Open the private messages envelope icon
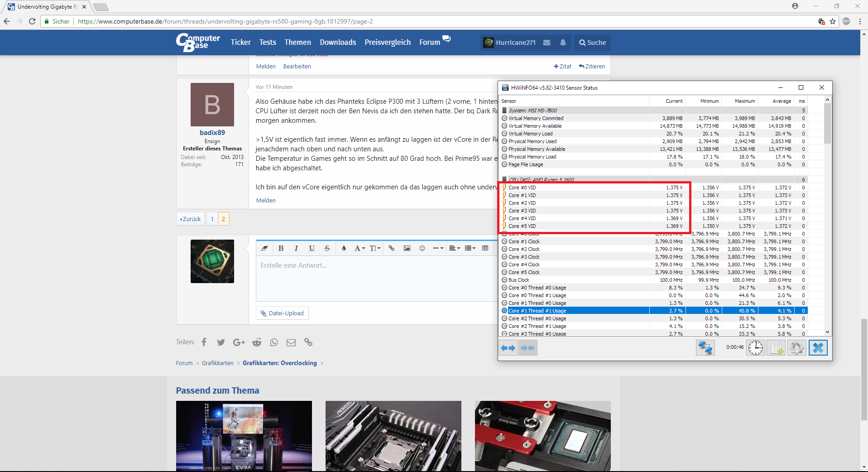868x472 pixels. [x=547, y=43]
